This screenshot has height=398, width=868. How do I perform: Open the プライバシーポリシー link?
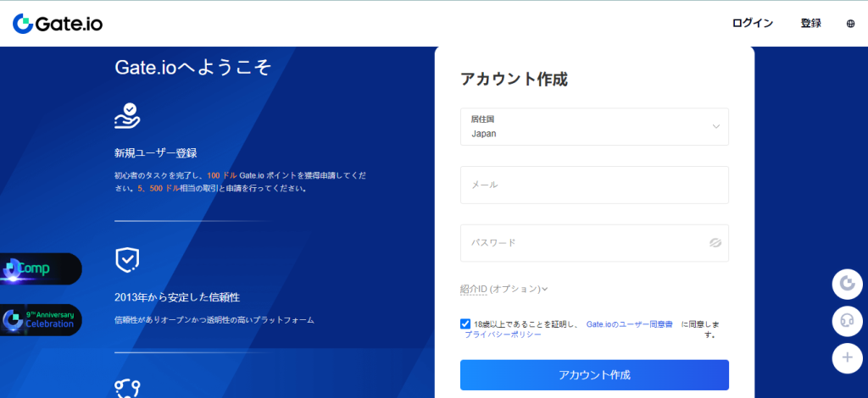[503, 335]
